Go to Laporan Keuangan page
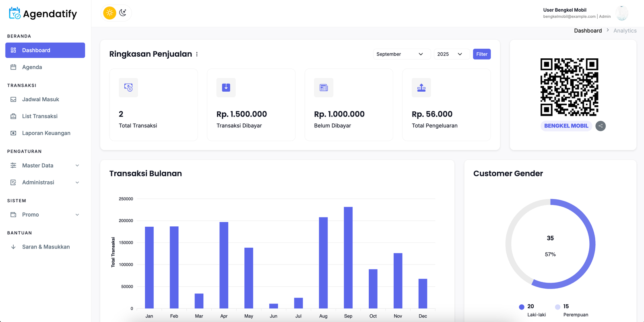 pyautogui.click(x=46, y=133)
